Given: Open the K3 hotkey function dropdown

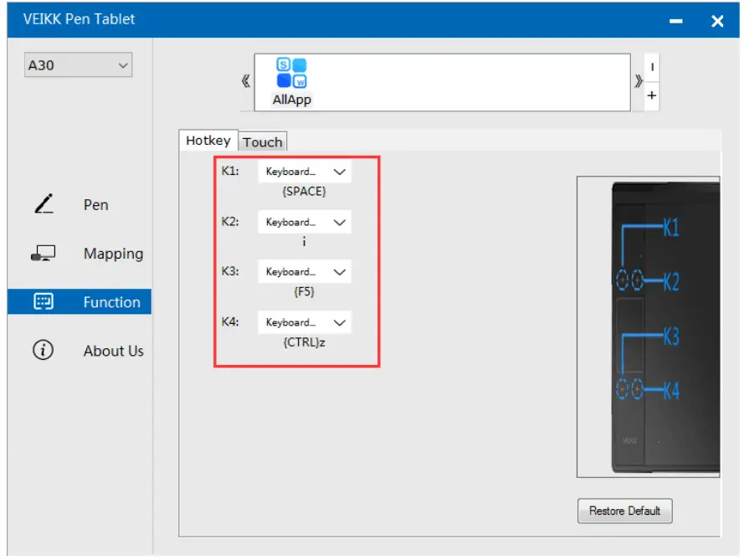Looking at the screenshot, I should pyautogui.click(x=304, y=272).
